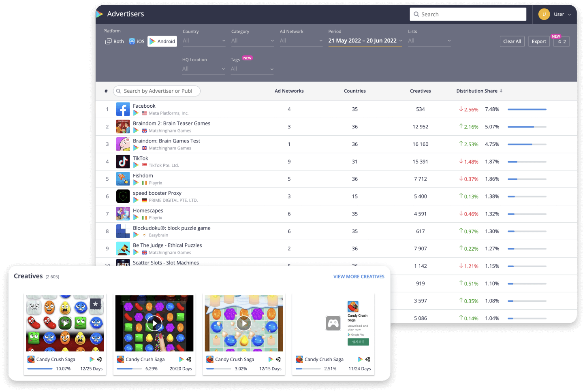Click the Advertisers logo icon
This screenshot has width=585, height=392.
(99, 14)
